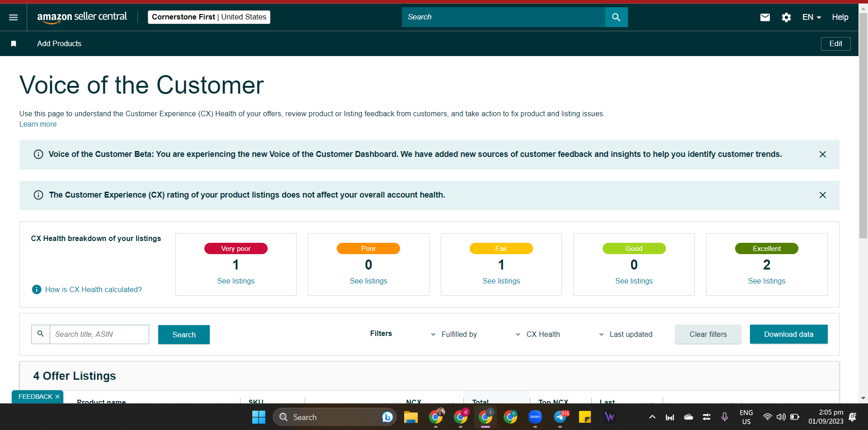Viewport: 868px width, 430px height.
Task: Open the EN language dropdown
Action: [811, 17]
